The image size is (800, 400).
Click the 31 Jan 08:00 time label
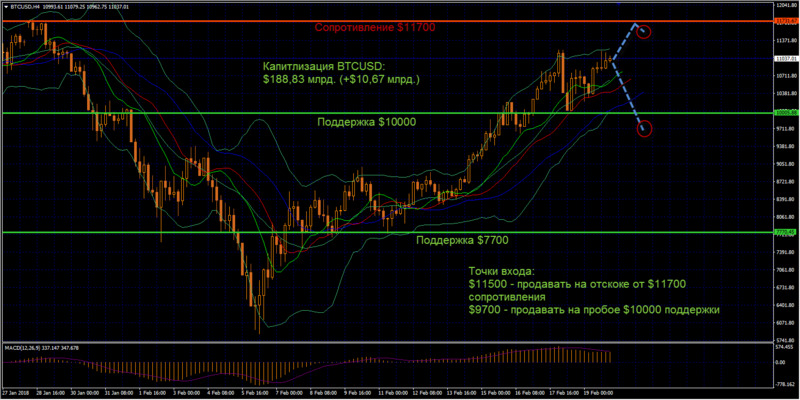(x=118, y=395)
